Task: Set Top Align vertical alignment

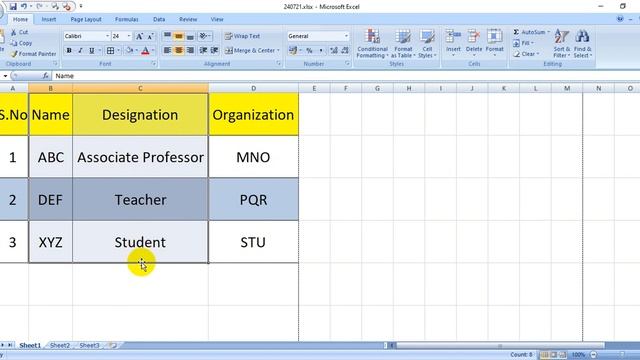Action: (x=167, y=36)
